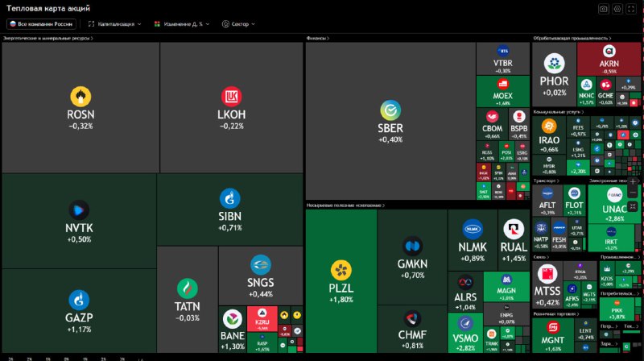Expand the Финансы sector header
This screenshot has width=644, height=361.
coord(318,38)
